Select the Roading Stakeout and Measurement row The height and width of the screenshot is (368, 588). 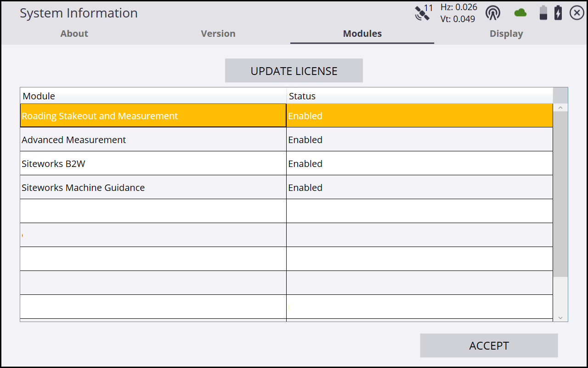[153, 116]
